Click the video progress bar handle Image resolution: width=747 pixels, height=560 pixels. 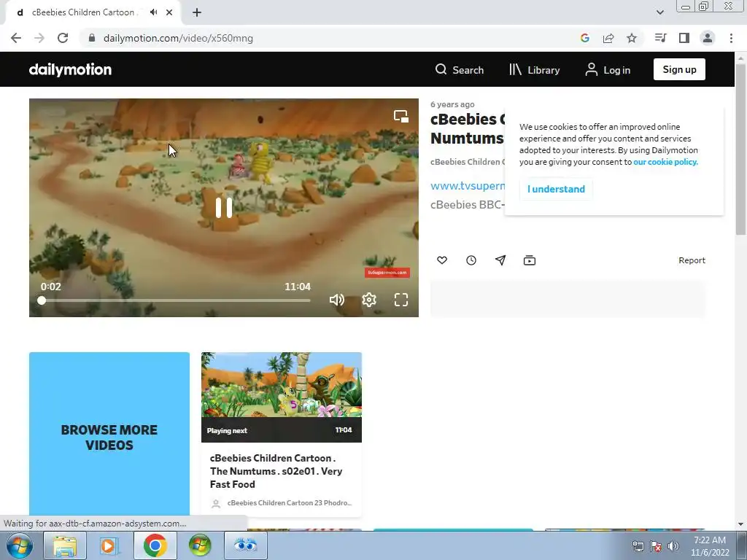pos(42,300)
